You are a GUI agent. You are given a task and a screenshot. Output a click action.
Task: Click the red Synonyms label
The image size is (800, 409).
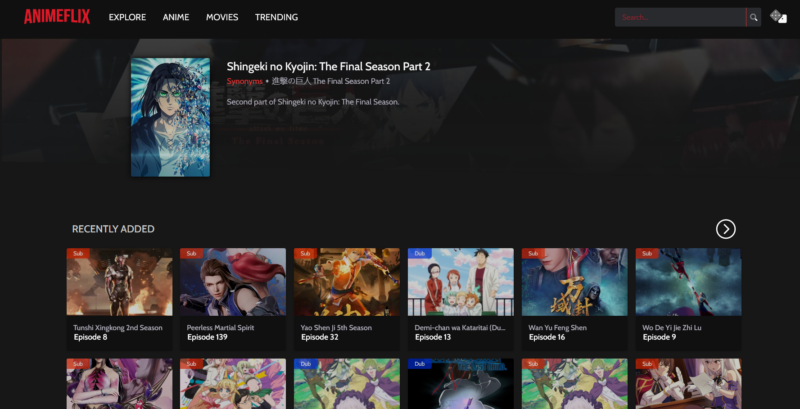[x=244, y=81]
